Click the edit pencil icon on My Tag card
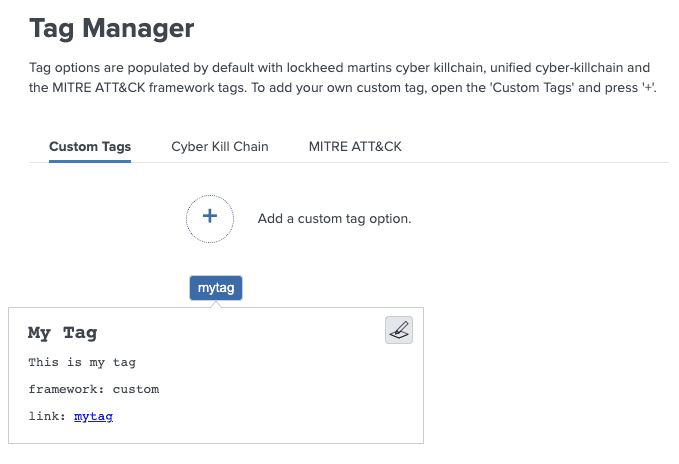This screenshot has width=679, height=464. click(x=399, y=330)
